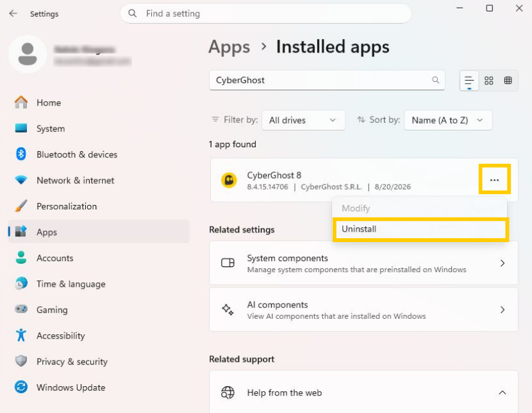Image resolution: width=532 pixels, height=413 pixels.
Task: Focus the Find a setting search box
Action: (x=266, y=13)
